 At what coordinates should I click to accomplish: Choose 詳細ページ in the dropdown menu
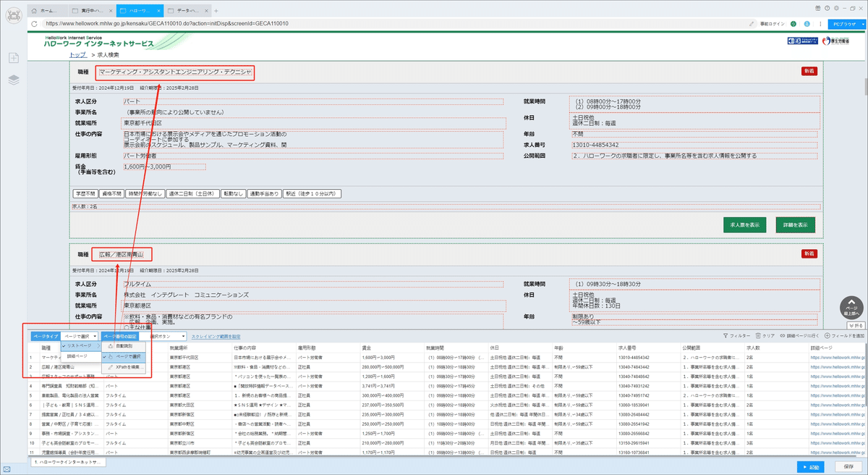(x=80, y=356)
